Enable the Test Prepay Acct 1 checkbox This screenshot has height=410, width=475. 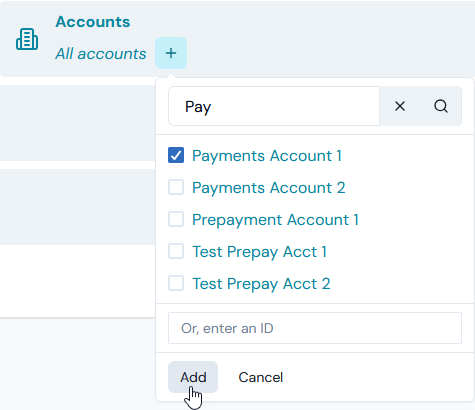pos(176,251)
